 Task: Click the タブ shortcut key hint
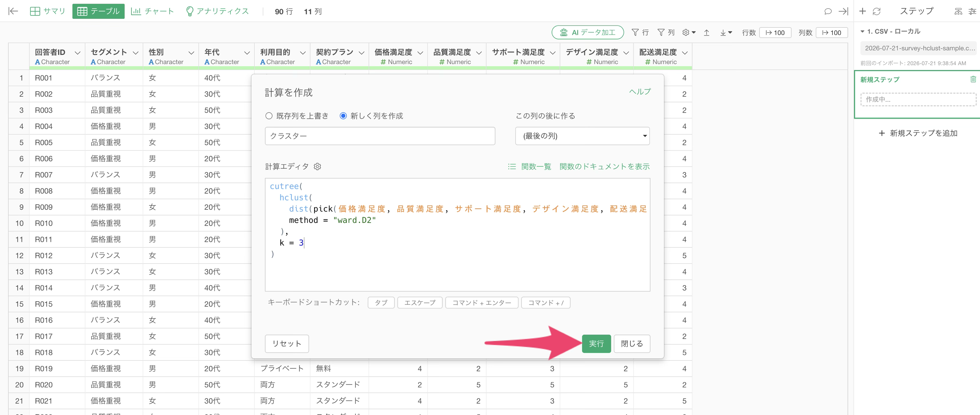tap(381, 302)
